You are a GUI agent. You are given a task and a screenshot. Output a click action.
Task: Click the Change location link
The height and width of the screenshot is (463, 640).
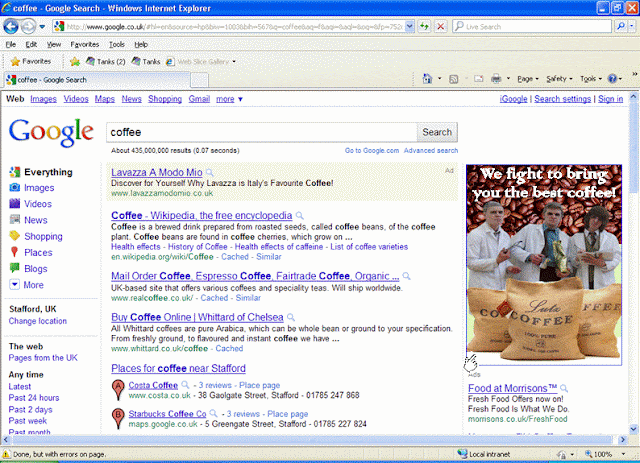(x=38, y=321)
